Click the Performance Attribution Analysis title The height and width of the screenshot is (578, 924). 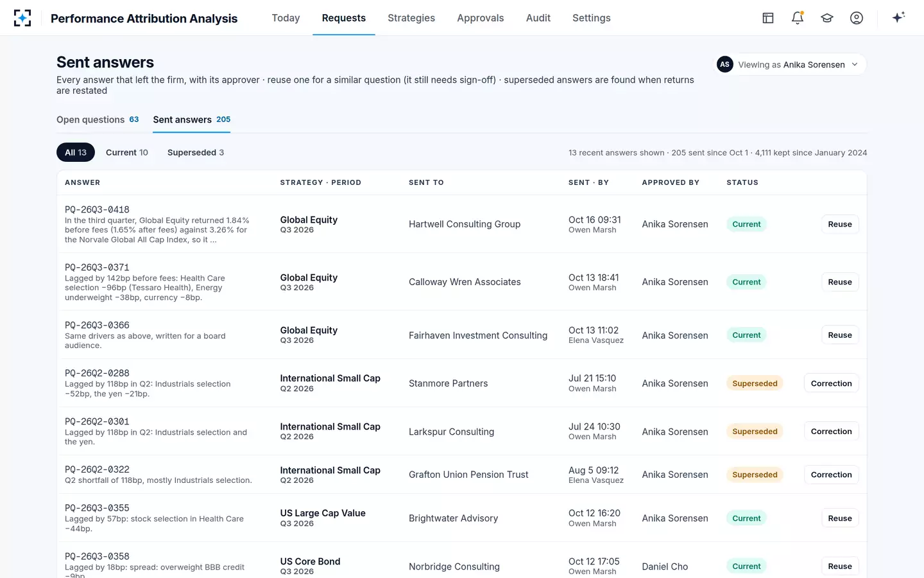[144, 19]
